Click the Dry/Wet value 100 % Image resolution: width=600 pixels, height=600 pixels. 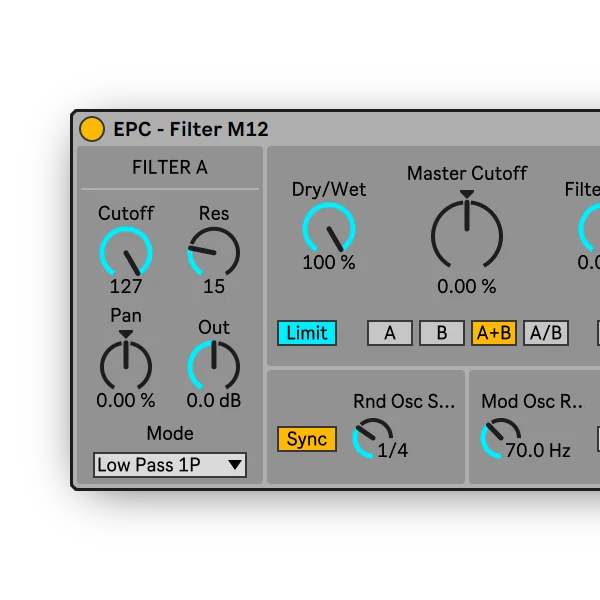(329, 262)
